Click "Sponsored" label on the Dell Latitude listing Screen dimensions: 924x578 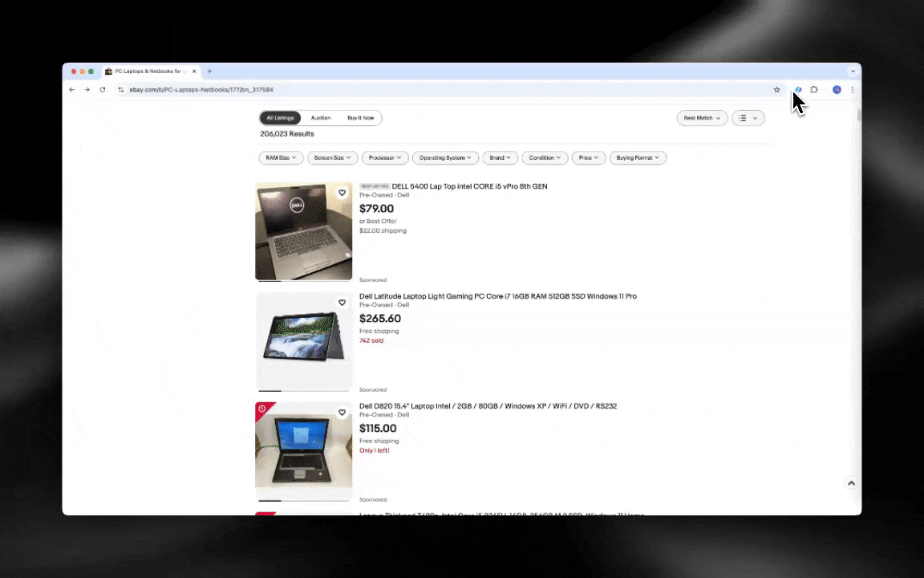coord(373,389)
